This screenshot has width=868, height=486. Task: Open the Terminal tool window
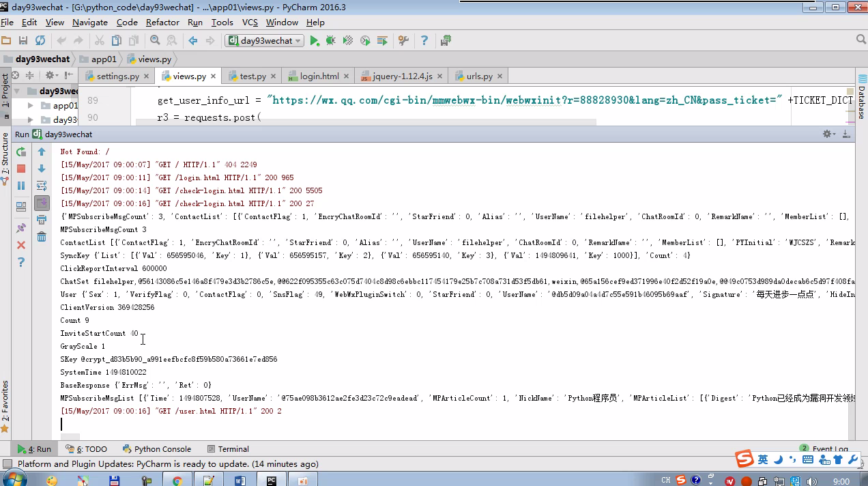coord(228,449)
